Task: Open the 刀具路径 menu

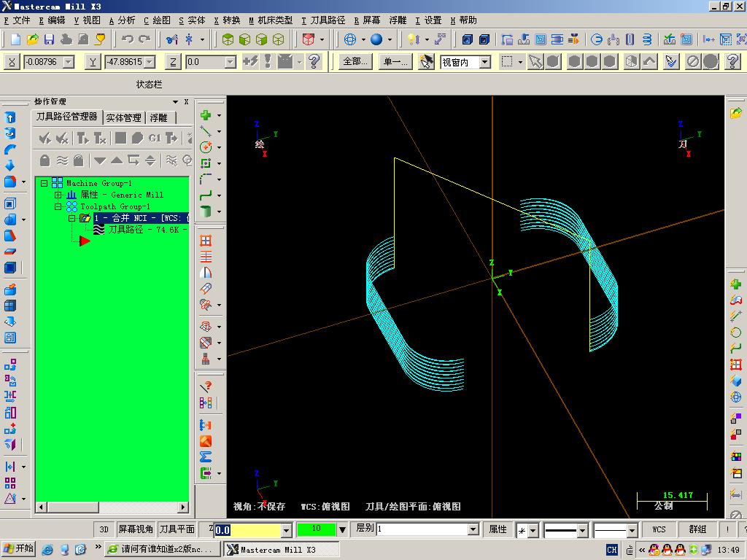Action: [x=323, y=20]
